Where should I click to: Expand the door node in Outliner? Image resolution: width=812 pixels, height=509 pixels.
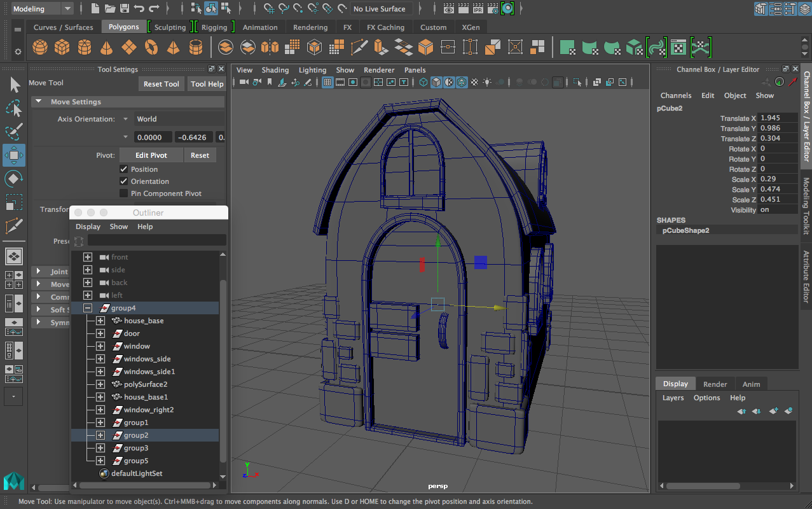100,333
